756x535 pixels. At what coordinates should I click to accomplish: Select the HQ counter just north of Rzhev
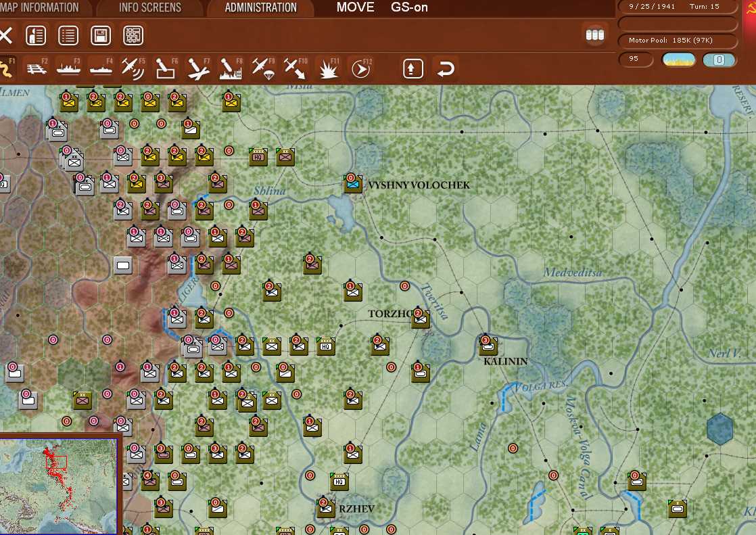pyautogui.click(x=339, y=481)
